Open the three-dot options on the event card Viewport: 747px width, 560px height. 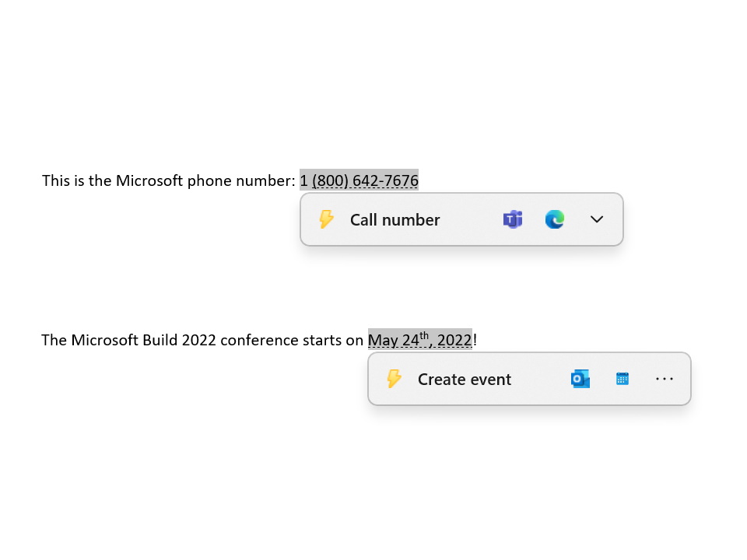[665, 379]
